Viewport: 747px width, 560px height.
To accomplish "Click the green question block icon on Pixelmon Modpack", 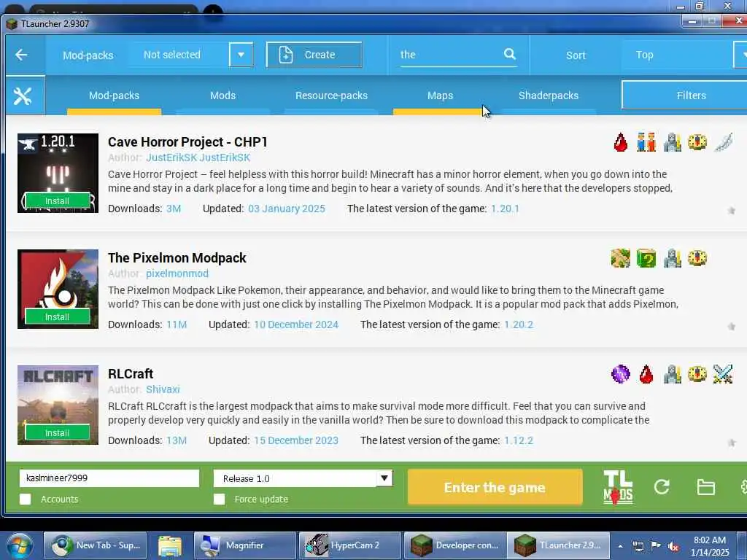I will 646,259.
